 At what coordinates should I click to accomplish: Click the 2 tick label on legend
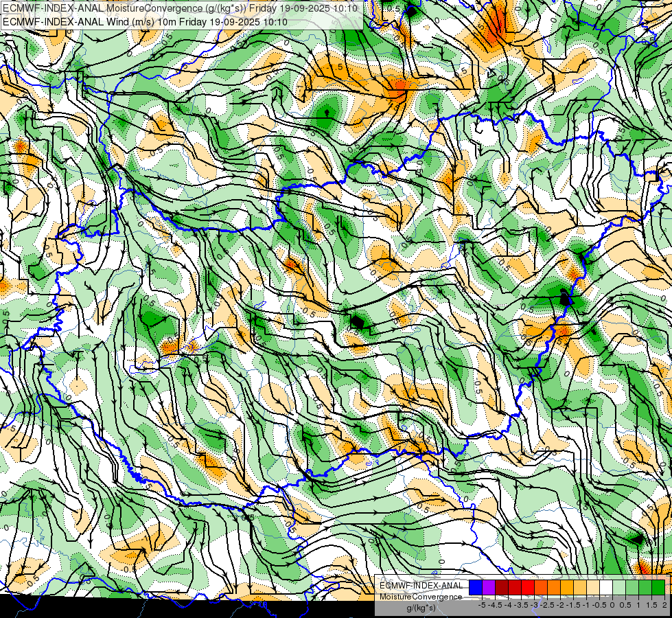[x=664, y=605]
